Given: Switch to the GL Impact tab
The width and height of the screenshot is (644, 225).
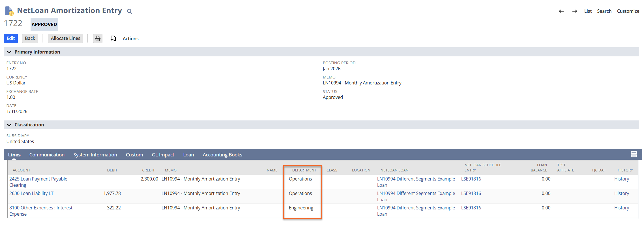Looking at the screenshot, I should coord(163,155).
